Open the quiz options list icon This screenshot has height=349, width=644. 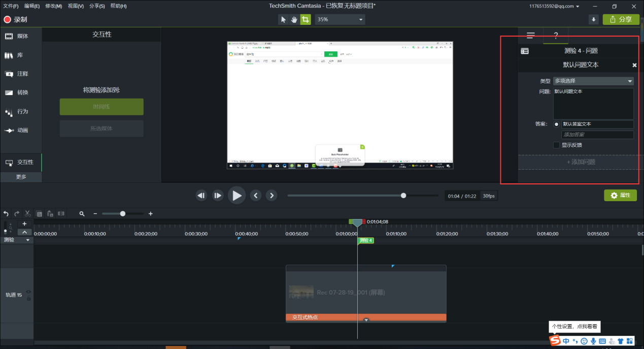[530, 36]
